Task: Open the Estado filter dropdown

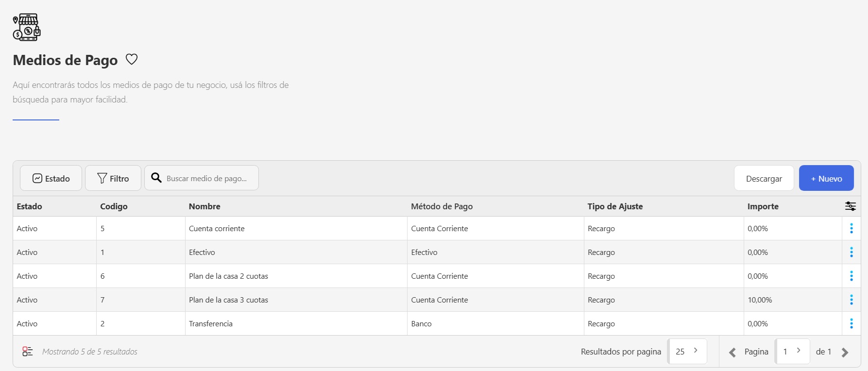Action: click(51, 178)
